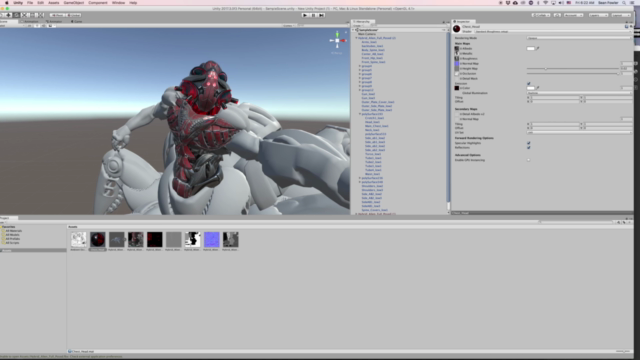Toggle Specular Highlights checkbox

click(529, 143)
